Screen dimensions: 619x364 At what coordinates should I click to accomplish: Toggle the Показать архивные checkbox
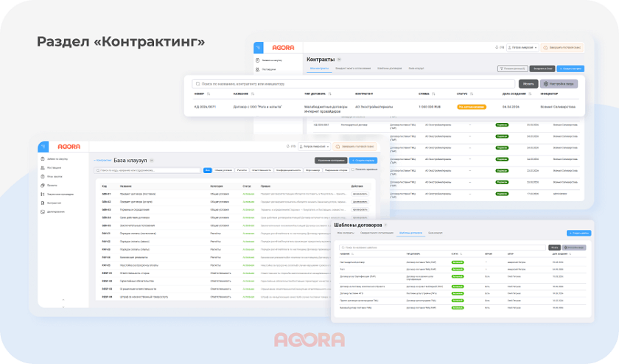pos(353,169)
